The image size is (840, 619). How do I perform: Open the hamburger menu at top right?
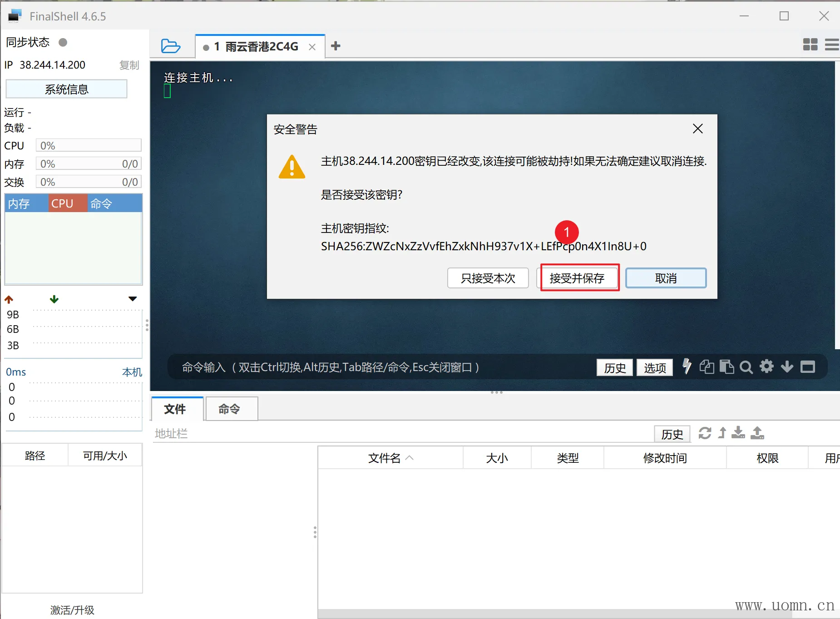[831, 45]
